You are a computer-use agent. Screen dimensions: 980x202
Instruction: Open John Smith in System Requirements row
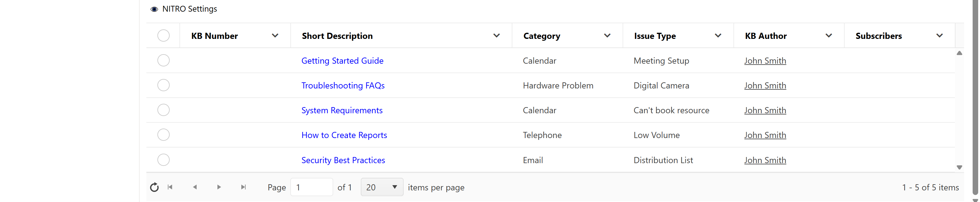point(765,110)
